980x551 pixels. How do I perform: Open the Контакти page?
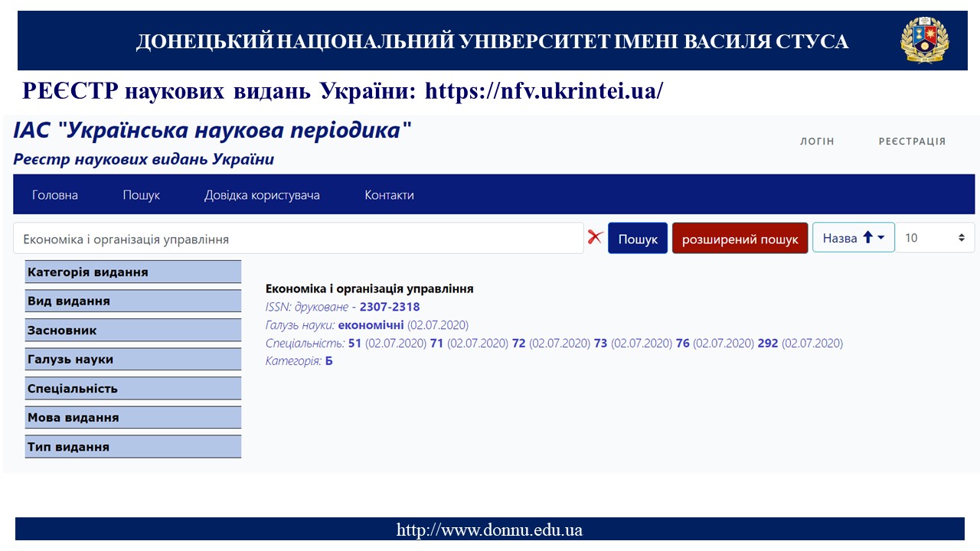[389, 195]
